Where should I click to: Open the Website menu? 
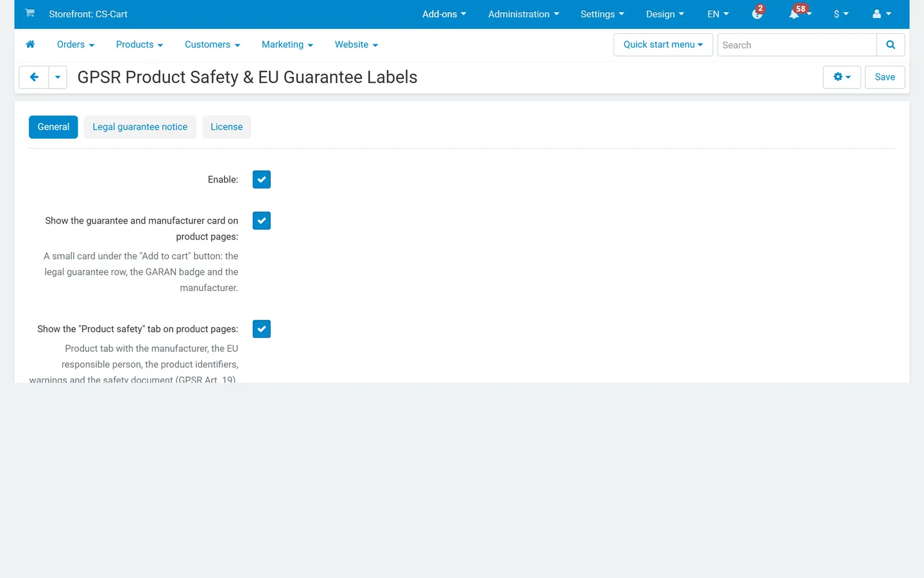pyautogui.click(x=356, y=44)
